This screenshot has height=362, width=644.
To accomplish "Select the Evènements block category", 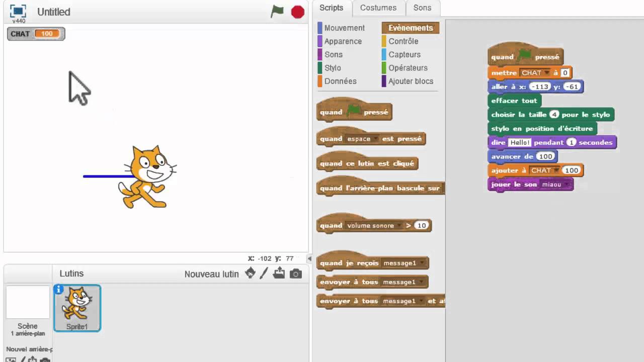I will tap(410, 28).
